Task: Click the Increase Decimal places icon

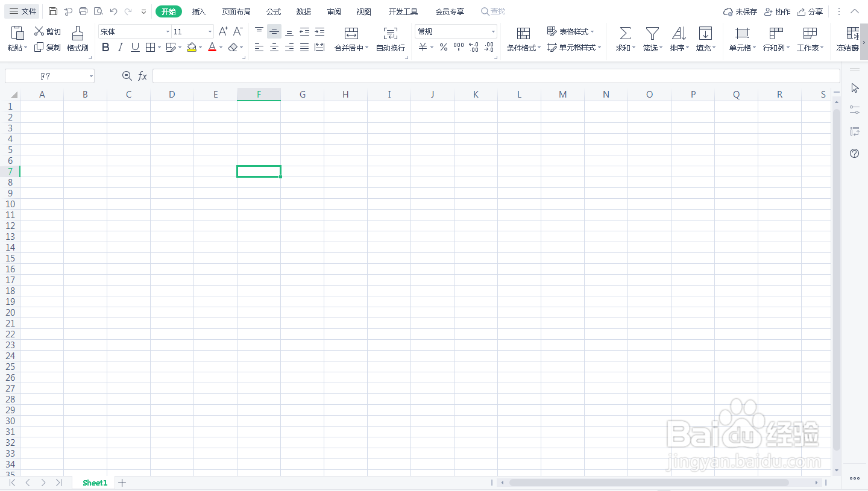Action: tap(473, 47)
